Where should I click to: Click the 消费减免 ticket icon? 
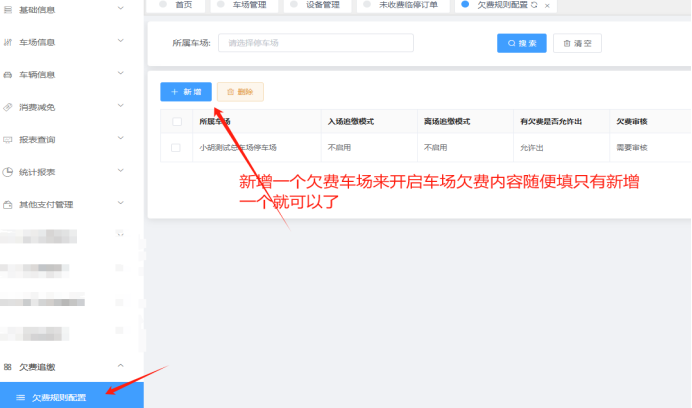click(x=8, y=107)
